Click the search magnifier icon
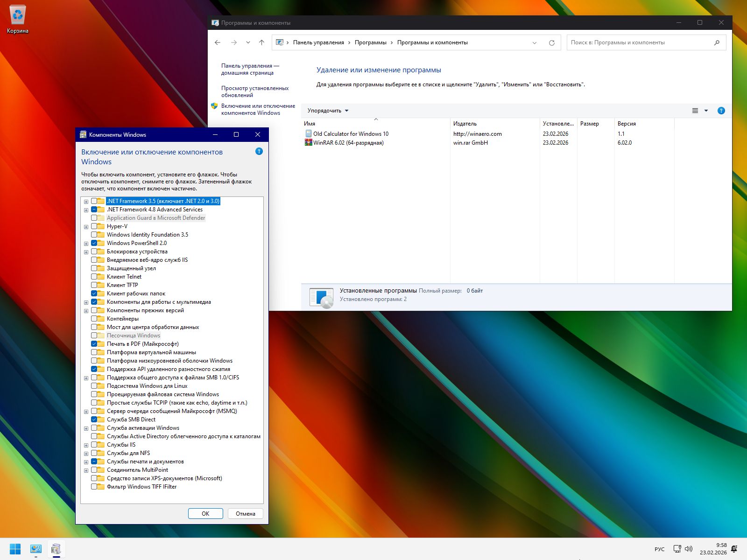The width and height of the screenshot is (747, 560). tap(717, 42)
